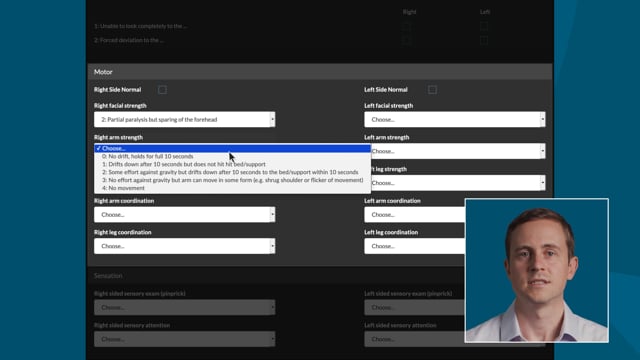Open the Right facial strength dropdown

(184, 120)
